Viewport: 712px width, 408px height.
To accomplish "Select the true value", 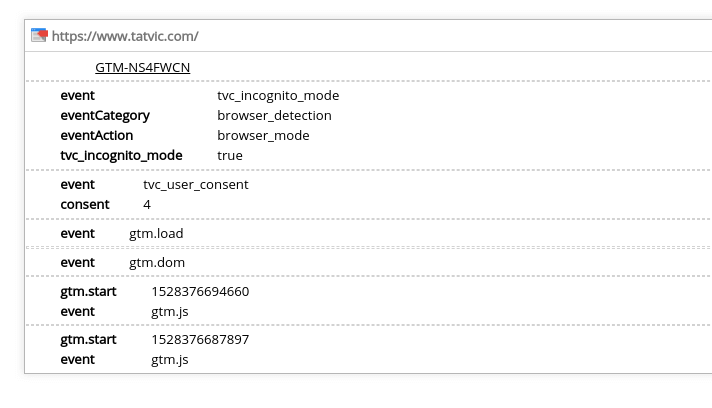I will tap(230, 156).
